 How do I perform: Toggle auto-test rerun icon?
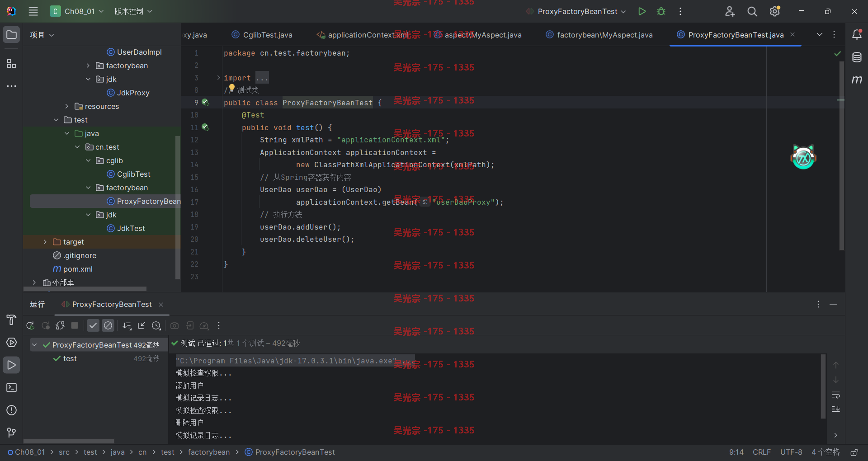tap(60, 325)
